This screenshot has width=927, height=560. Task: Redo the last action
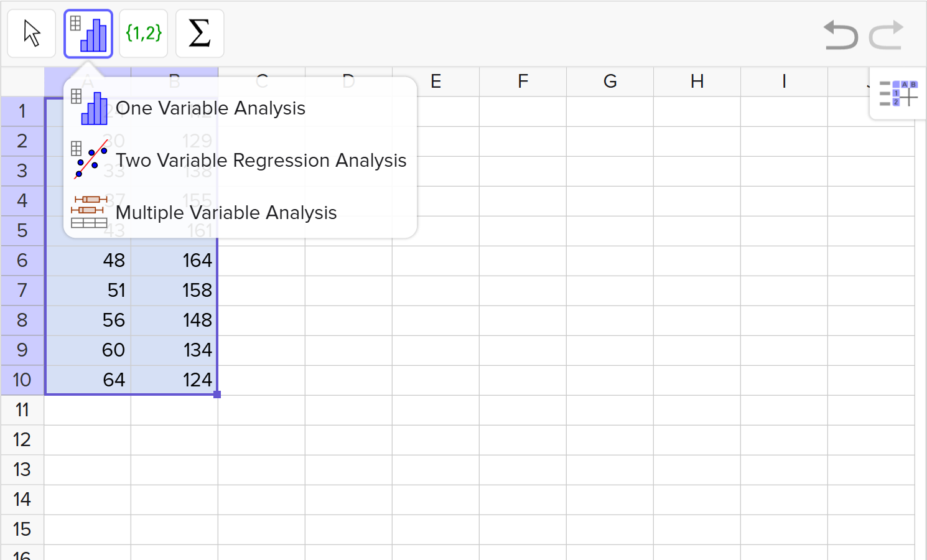point(886,35)
